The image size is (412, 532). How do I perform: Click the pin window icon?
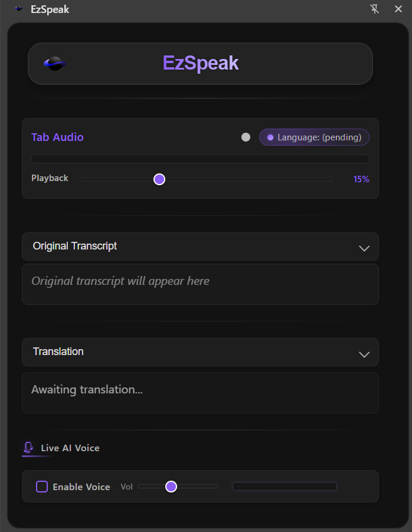375,9
